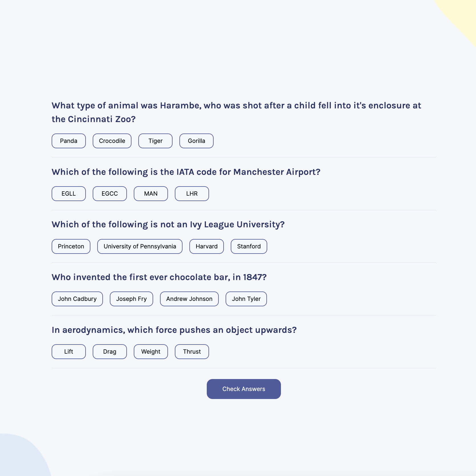
Task: Select the EGLL airport code option
Action: [x=68, y=194]
